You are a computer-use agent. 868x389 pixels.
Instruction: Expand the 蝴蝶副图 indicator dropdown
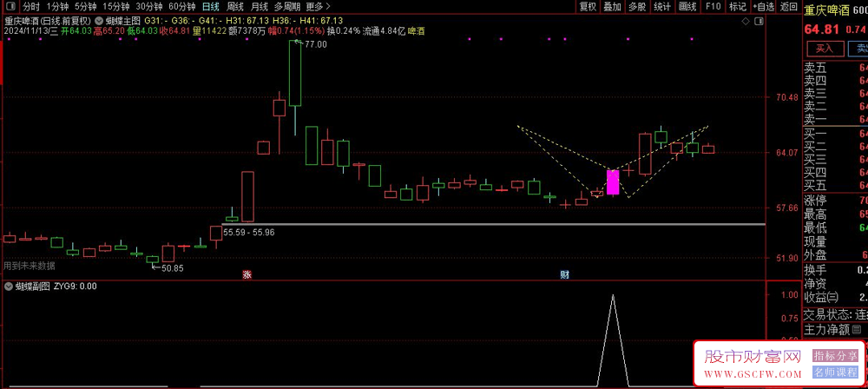[x=9, y=287]
